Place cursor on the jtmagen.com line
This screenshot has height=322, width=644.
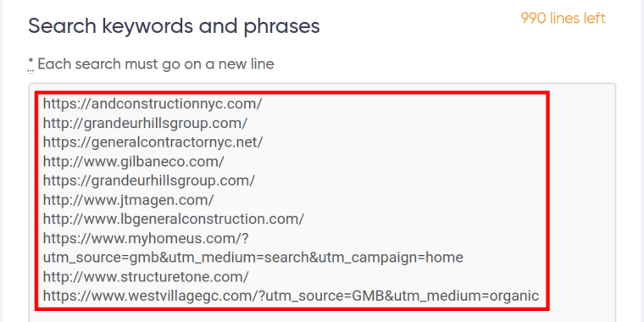(128, 200)
